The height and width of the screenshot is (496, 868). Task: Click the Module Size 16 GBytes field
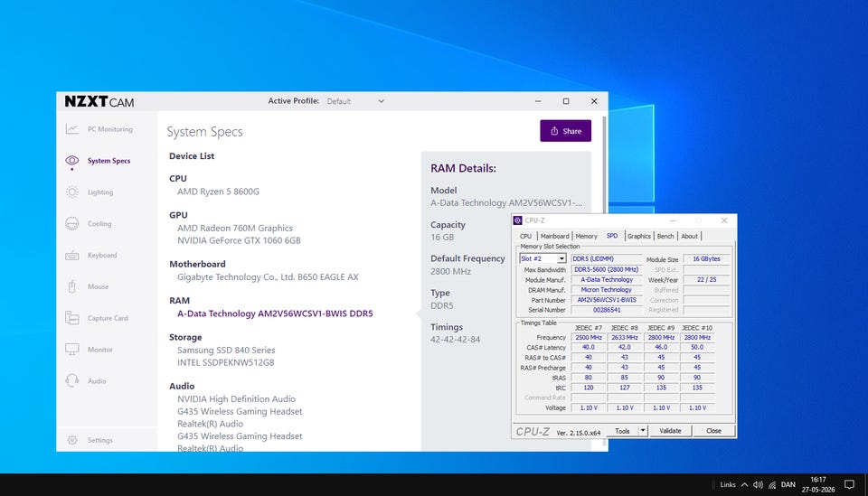click(706, 258)
